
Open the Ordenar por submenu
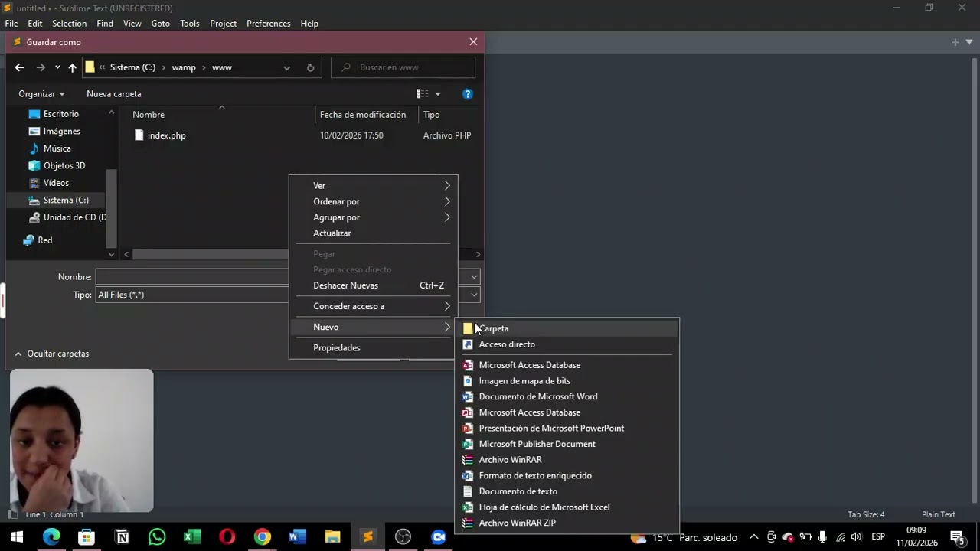[x=373, y=201]
